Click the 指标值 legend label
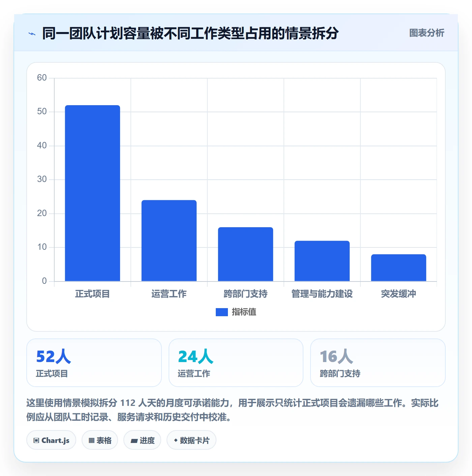Viewport: 472px width, 476px height. pyautogui.click(x=244, y=312)
